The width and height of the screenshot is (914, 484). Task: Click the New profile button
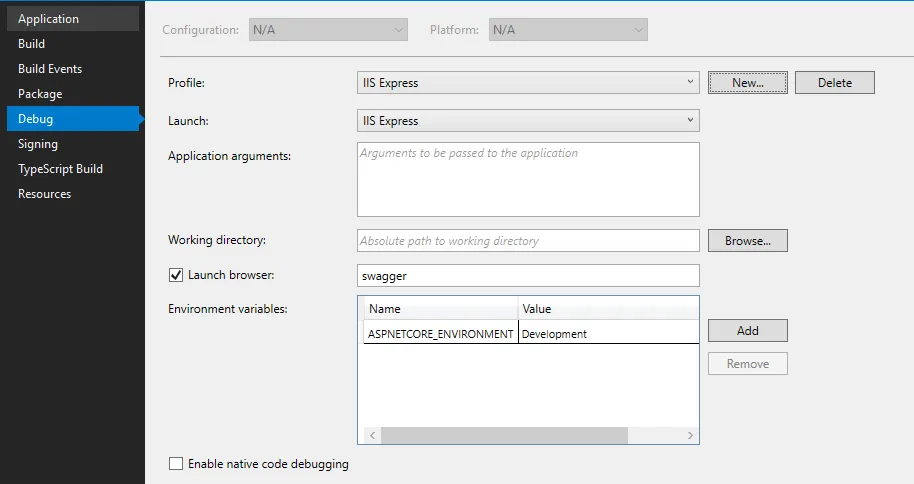pyautogui.click(x=748, y=83)
